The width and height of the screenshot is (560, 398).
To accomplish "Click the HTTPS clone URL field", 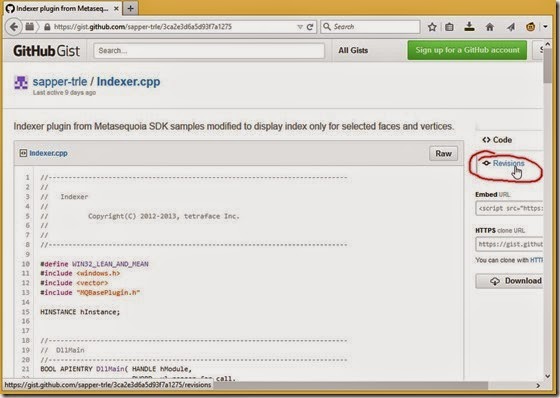I will (510, 244).
